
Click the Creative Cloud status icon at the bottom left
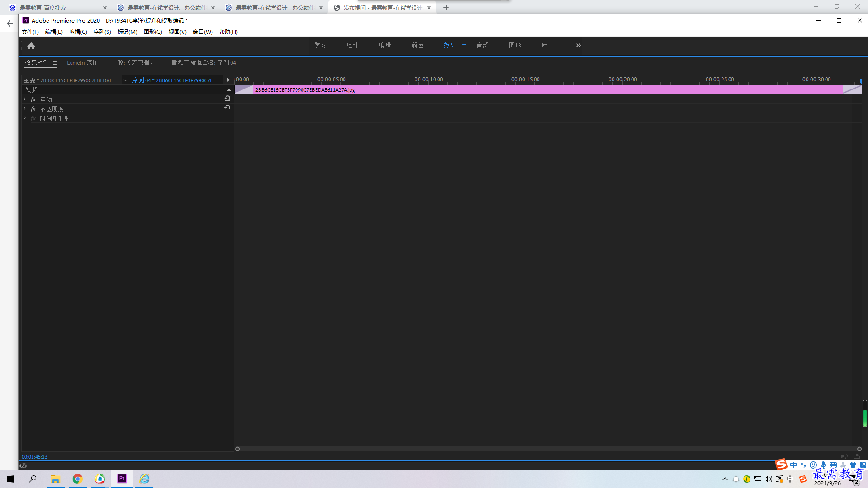point(23,465)
